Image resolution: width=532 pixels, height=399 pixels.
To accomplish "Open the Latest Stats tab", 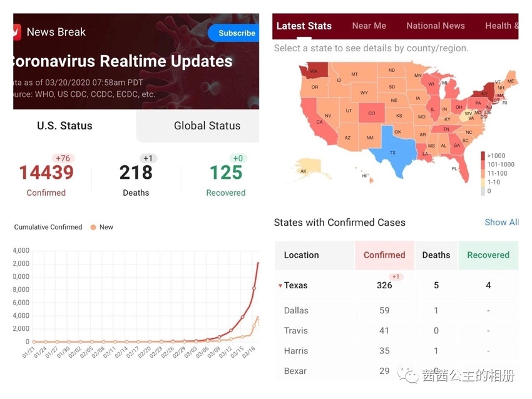I will (x=304, y=26).
